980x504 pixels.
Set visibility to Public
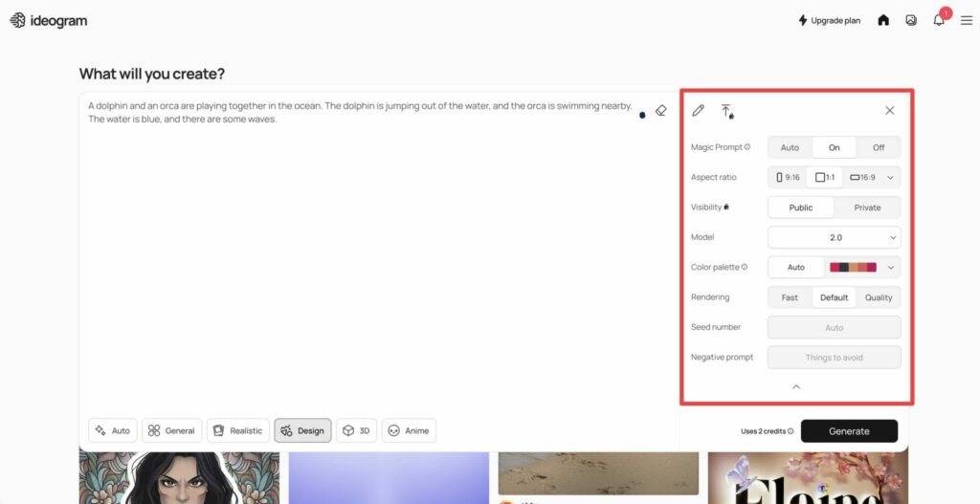pos(801,208)
